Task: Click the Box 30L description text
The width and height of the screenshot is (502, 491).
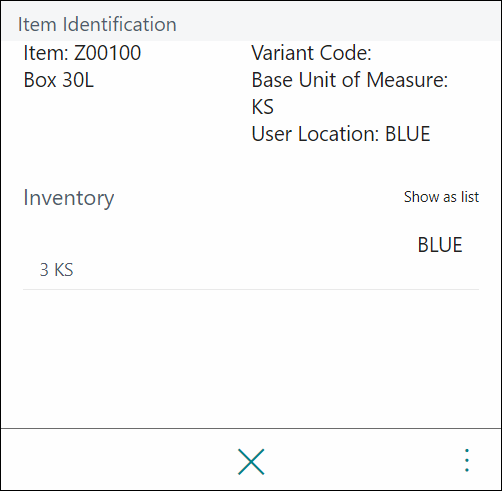Action: 59,80
